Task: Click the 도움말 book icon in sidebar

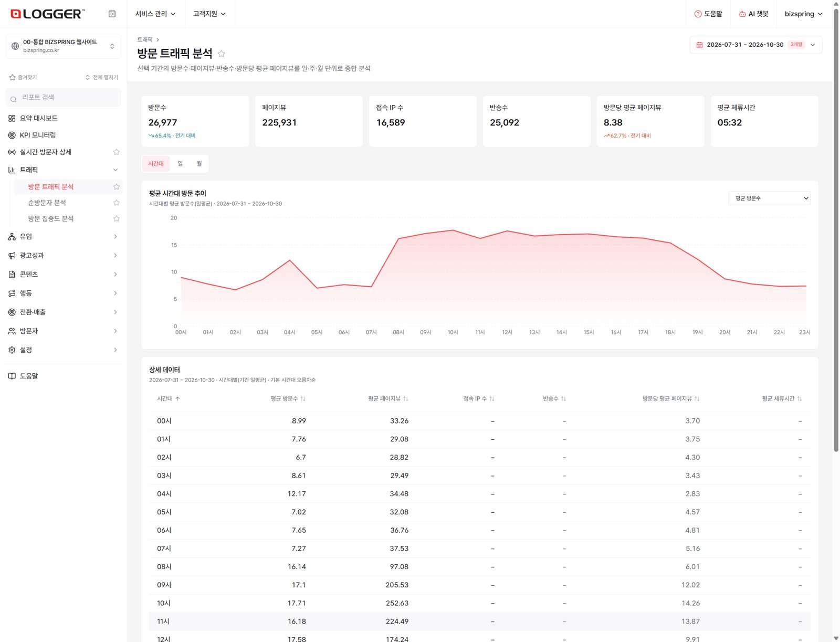Action: (12, 376)
